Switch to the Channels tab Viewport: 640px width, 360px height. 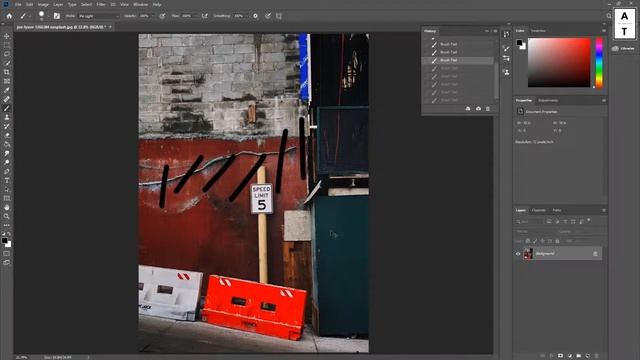coord(538,210)
